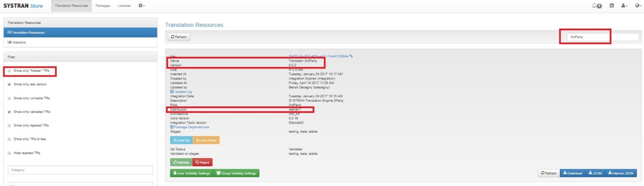Click the Internal JSON button
The width and height of the screenshot is (644, 186).
621,173
